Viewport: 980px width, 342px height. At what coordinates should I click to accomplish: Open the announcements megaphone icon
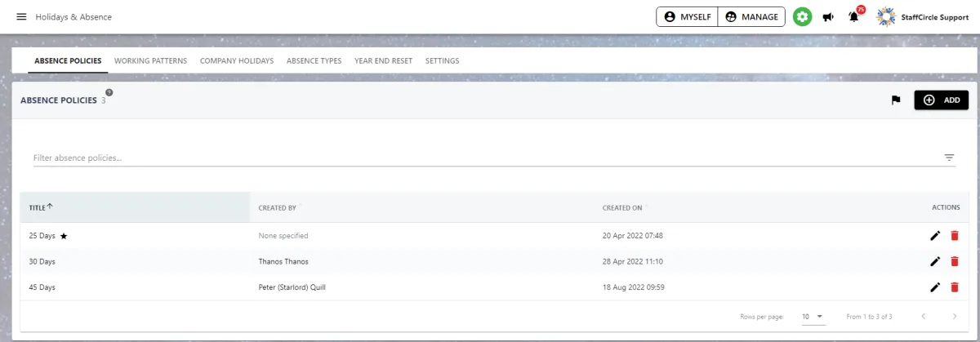(x=828, y=16)
